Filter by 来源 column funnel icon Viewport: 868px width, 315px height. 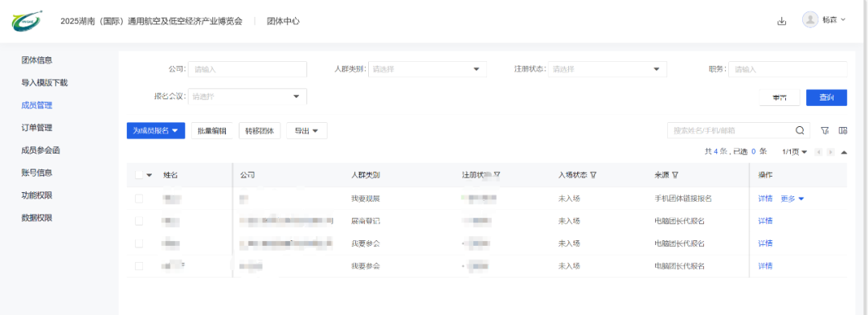point(675,175)
